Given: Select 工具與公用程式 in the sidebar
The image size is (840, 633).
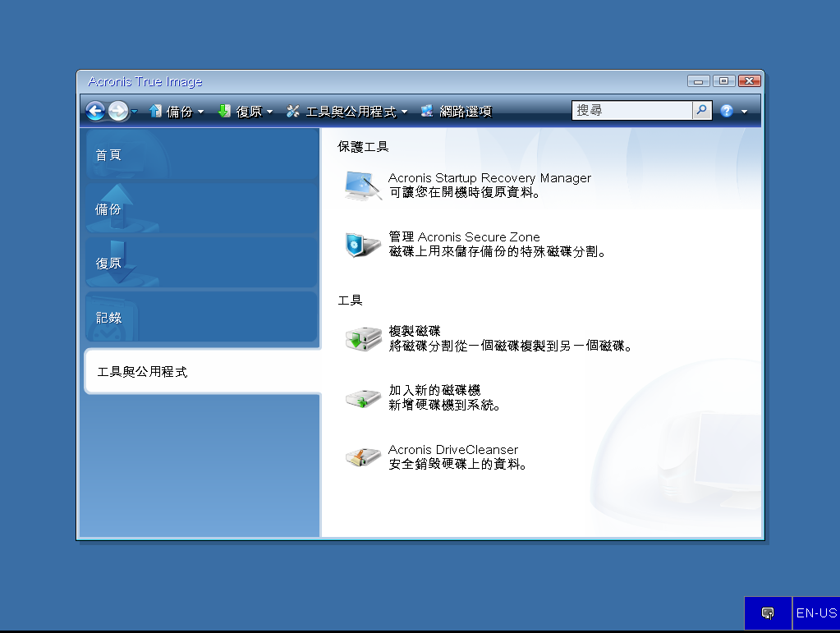Looking at the screenshot, I should coord(203,371).
